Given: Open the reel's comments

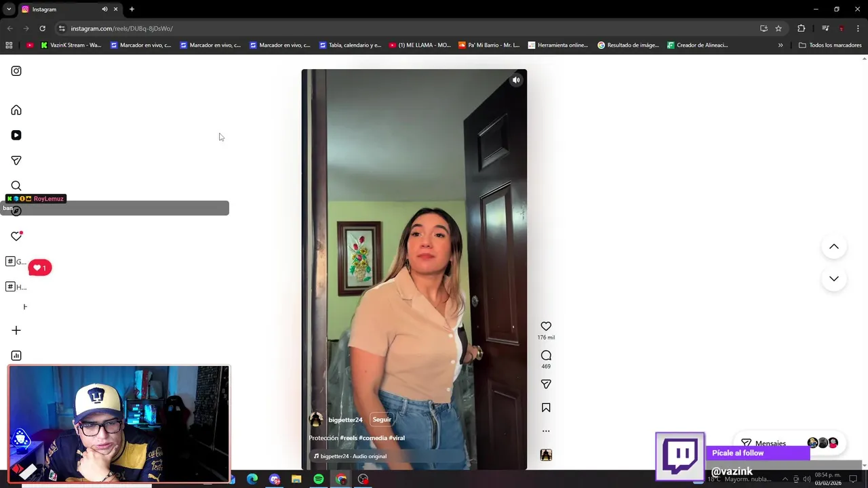Looking at the screenshot, I should coord(546,355).
